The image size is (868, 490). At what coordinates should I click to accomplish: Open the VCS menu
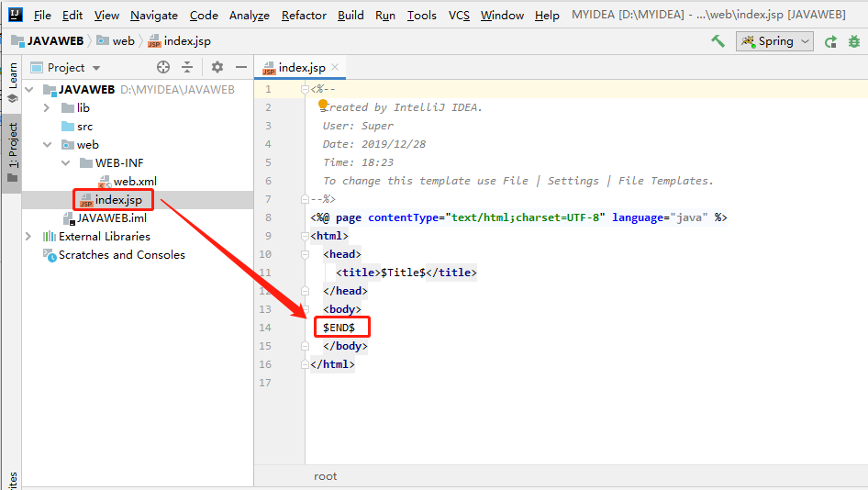(459, 16)
